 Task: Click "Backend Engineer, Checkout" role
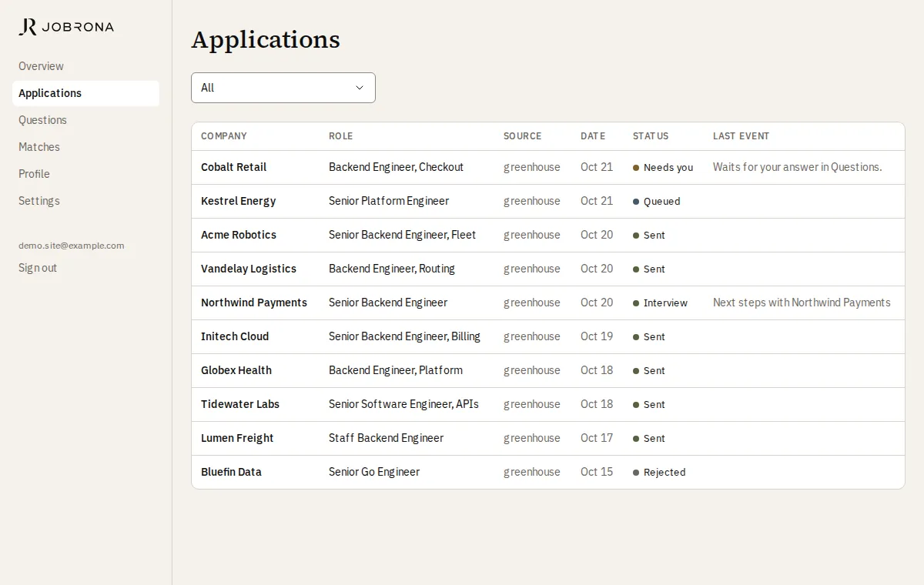(397, 167)
